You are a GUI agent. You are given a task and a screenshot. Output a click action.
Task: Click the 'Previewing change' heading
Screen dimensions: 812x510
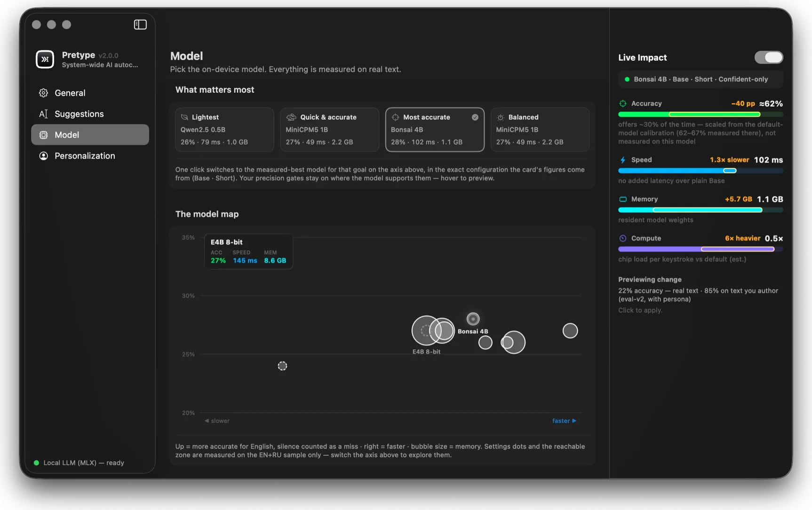pos(650,280)
